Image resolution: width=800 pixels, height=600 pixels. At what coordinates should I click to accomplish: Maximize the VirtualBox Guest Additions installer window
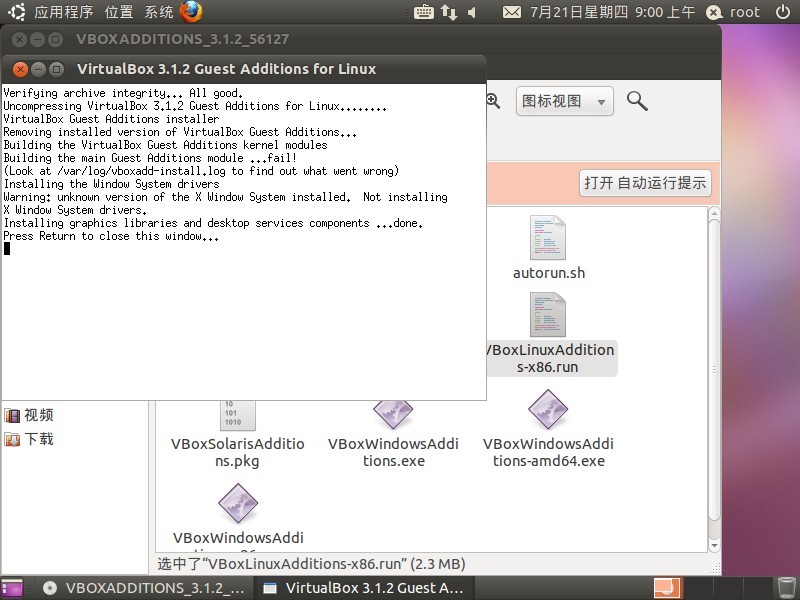57,69
